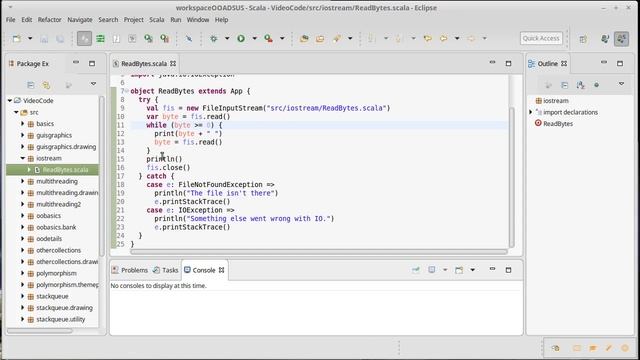Screen dimensions: 640x360
Task: Click in the Quick Access search field
Action: 541,38
